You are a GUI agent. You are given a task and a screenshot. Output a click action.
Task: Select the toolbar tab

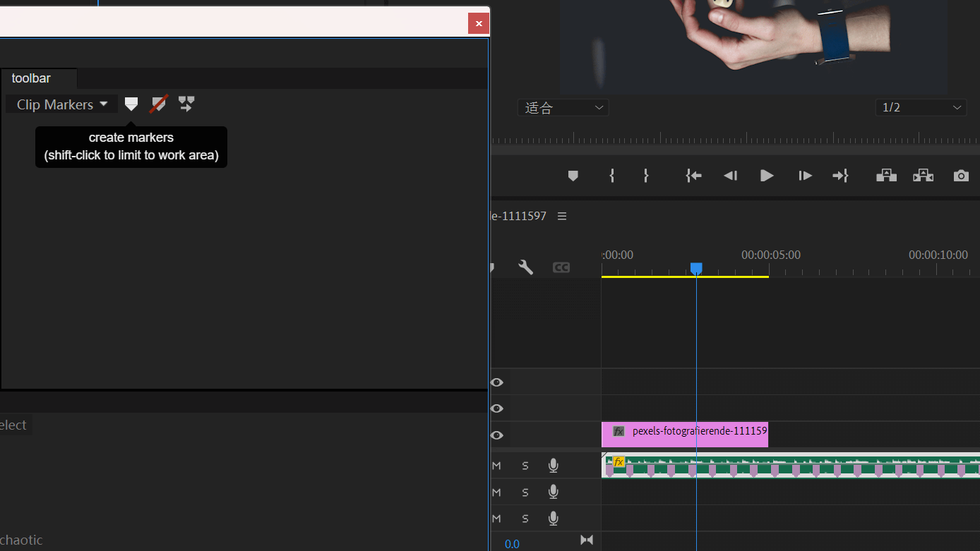tap(31, 78)
